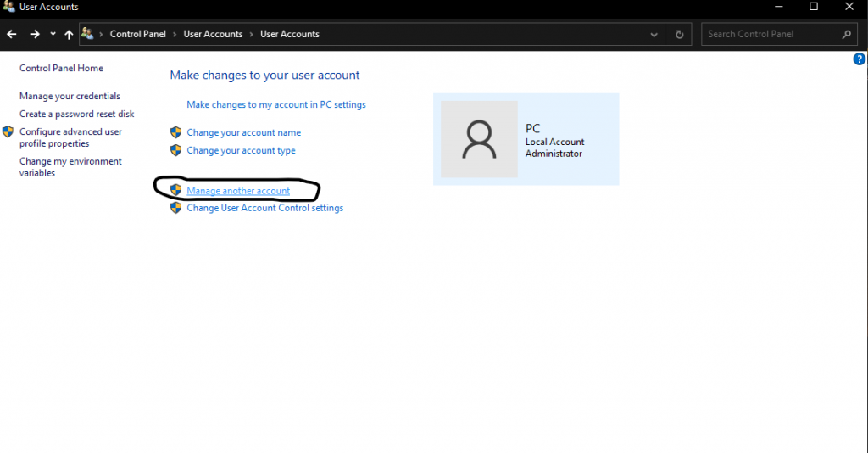Expand chevron after Control Panel breadcrumb
Screen dimensions: 868x453
click(x=175, y=34)
